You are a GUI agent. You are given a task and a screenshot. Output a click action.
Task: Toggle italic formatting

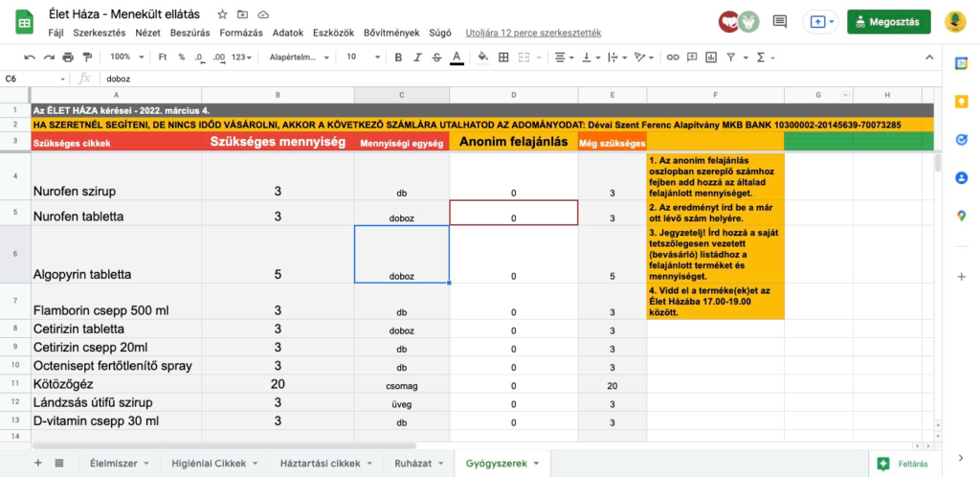click(418, 57)
